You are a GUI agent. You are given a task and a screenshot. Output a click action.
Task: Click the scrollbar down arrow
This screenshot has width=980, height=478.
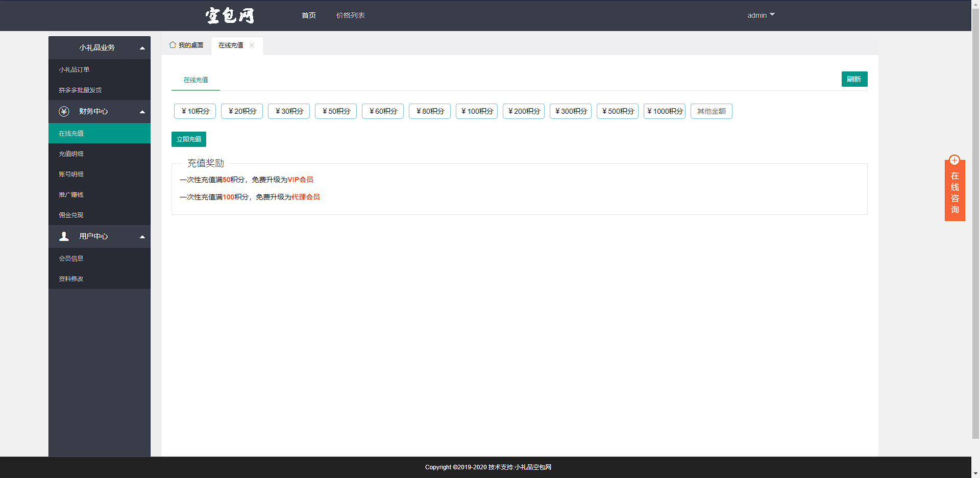coord(975,473)
